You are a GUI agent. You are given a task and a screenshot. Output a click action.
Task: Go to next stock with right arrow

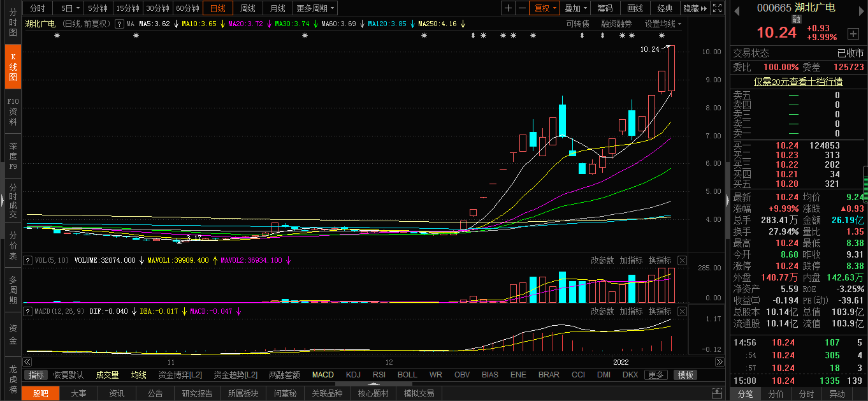(861, 11)
